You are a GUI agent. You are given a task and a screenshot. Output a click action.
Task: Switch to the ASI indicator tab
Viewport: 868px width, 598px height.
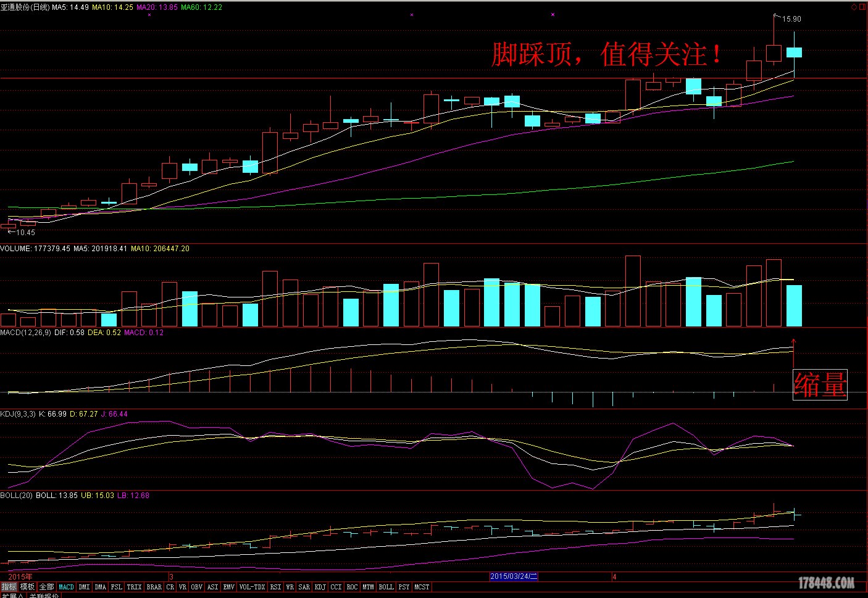coord(212,587)
